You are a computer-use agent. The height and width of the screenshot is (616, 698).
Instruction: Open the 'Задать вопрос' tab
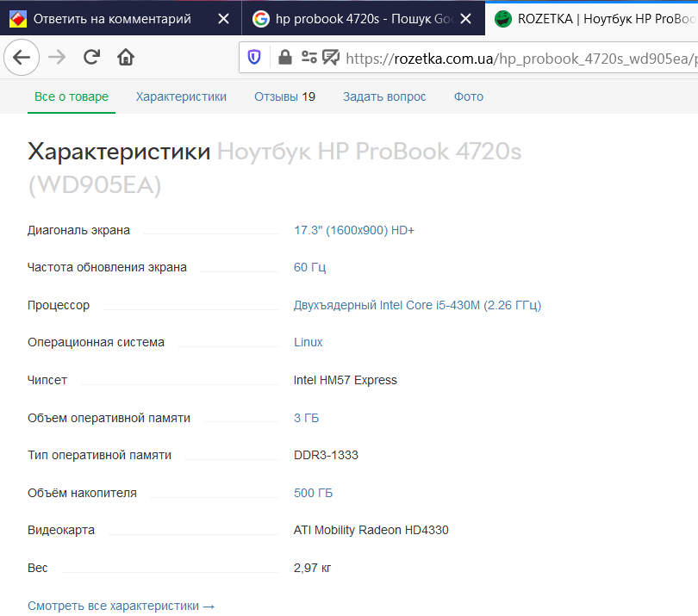click(x=384, y=96)
